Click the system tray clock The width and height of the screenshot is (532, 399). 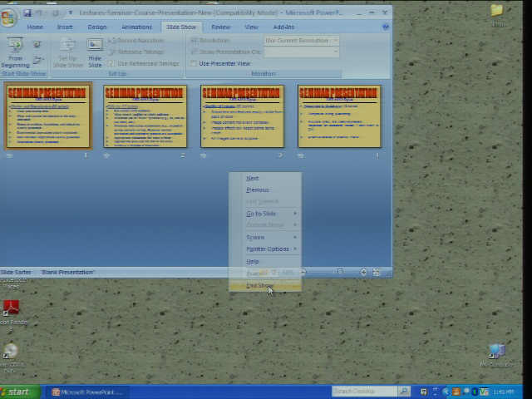[503, 392]
